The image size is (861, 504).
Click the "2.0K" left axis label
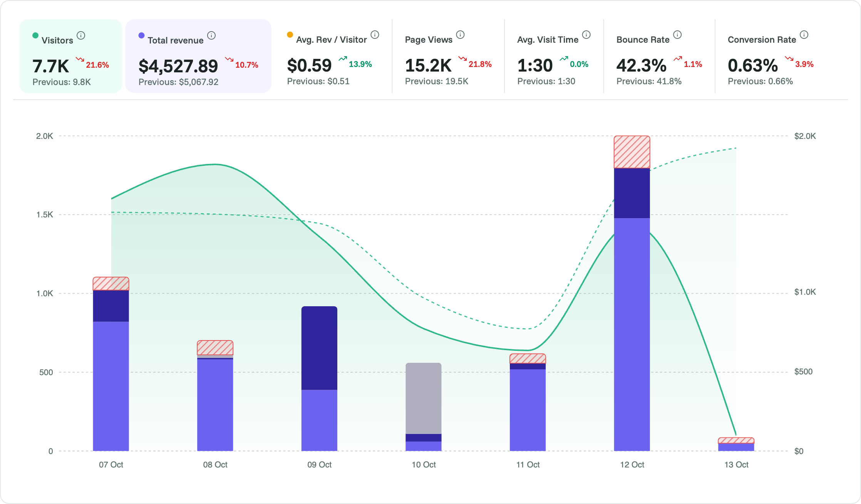[x=44, y=136]
